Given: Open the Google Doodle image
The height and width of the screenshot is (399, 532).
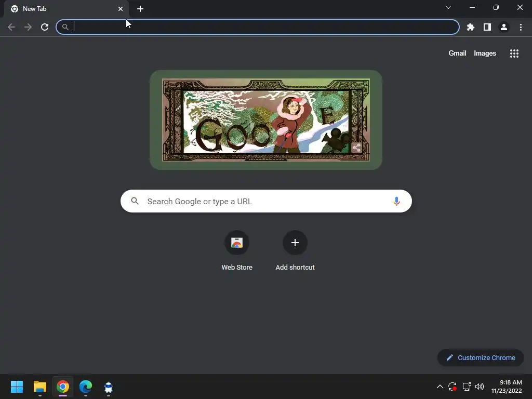Looking at the screenshot, I should pyautogui.click(x=266, y=120).
